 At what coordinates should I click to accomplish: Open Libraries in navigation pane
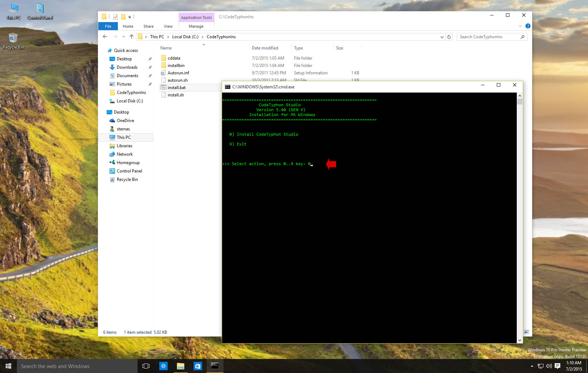pyautogui.click(x=125, y=146)
